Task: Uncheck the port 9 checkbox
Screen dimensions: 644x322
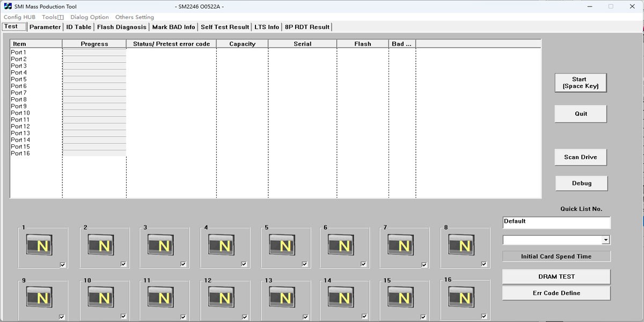Action: pos(62,317)
